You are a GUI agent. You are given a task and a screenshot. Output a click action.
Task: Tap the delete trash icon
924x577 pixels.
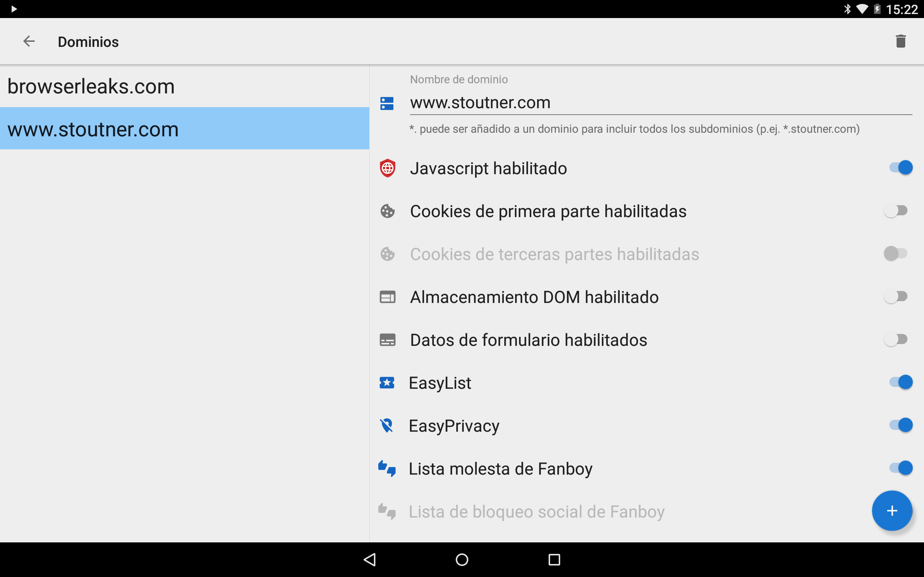pos(900,41)
